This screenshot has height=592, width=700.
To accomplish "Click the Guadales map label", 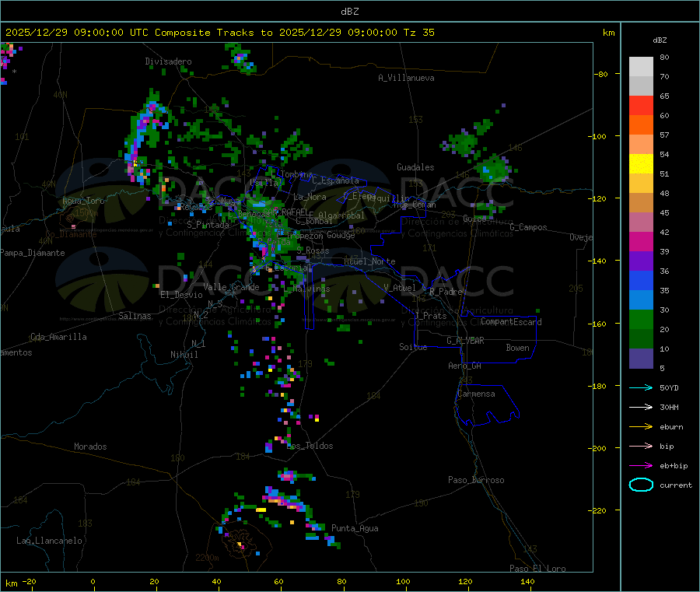I will tap(415, 167).
